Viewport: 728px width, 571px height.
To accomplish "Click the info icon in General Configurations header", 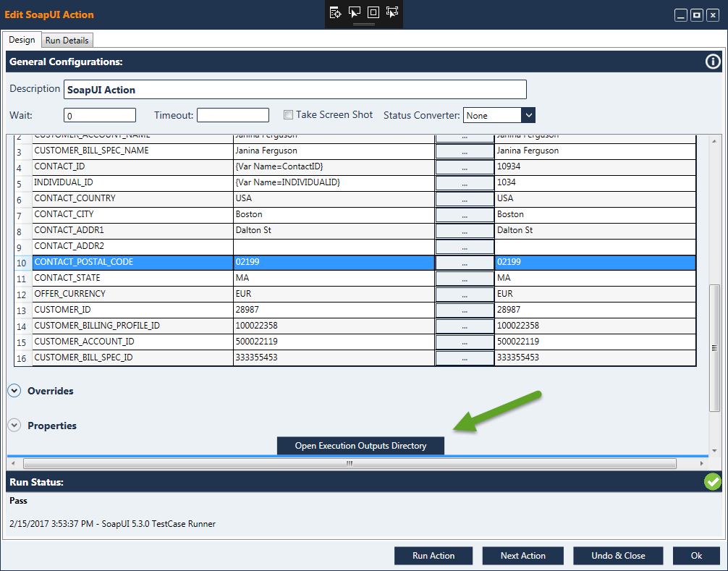I will (713, 62).
